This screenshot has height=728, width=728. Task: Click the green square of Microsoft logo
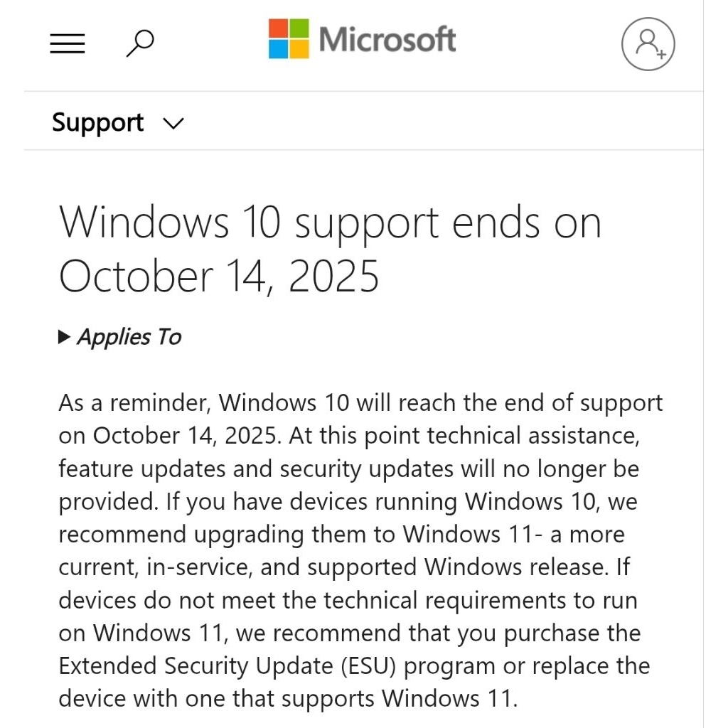tap(299, 28)
